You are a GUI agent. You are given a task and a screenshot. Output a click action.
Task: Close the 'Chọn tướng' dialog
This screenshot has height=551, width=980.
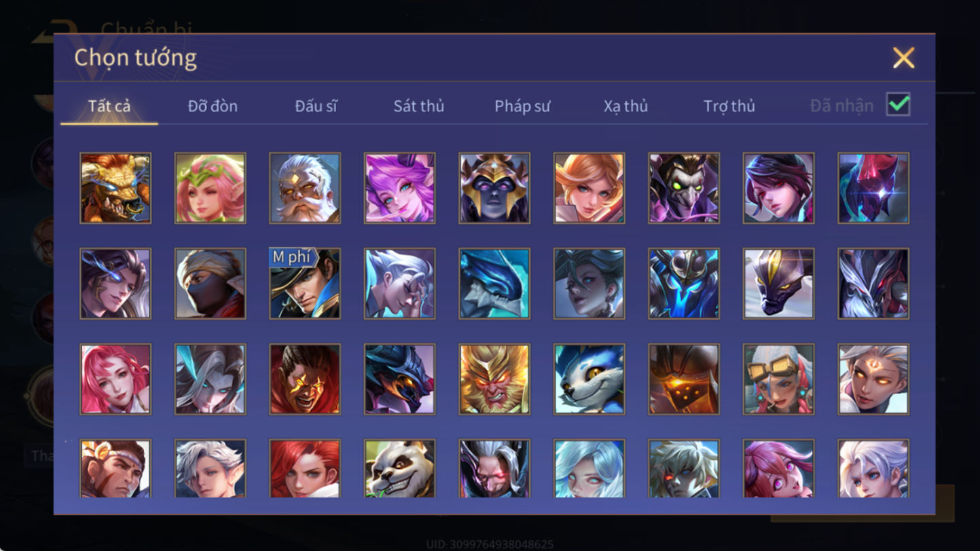[903, 58]
